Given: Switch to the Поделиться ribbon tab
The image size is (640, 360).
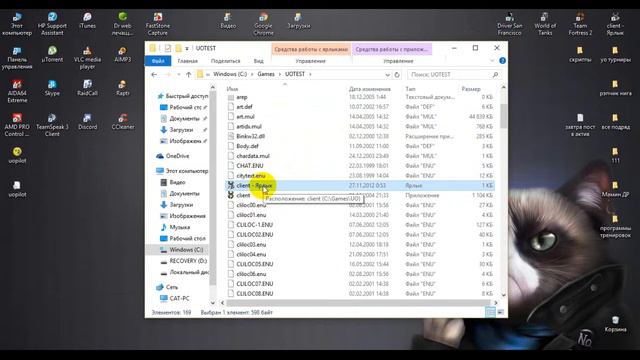Looking at the screenshot, I should (x=225, y=61).
